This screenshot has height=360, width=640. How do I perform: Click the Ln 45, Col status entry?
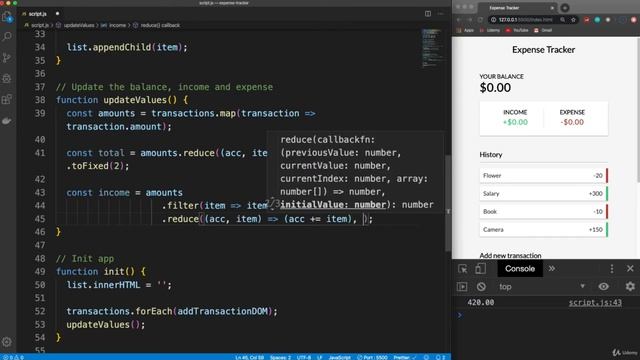pos(249,357)
